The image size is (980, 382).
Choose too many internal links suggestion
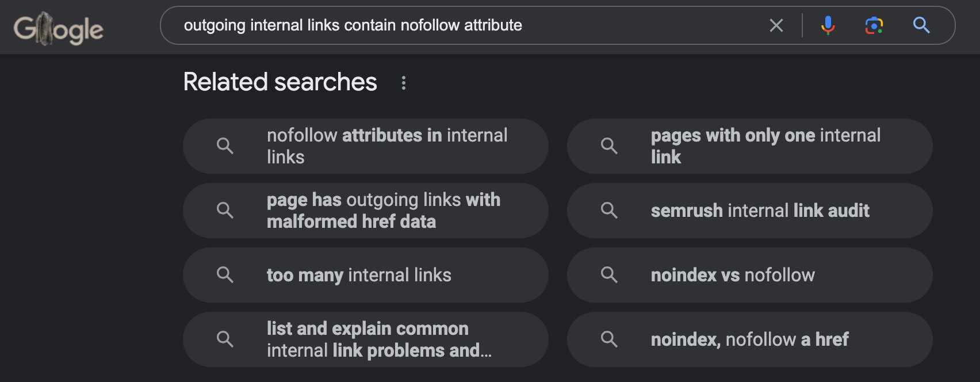coord(366,275)
